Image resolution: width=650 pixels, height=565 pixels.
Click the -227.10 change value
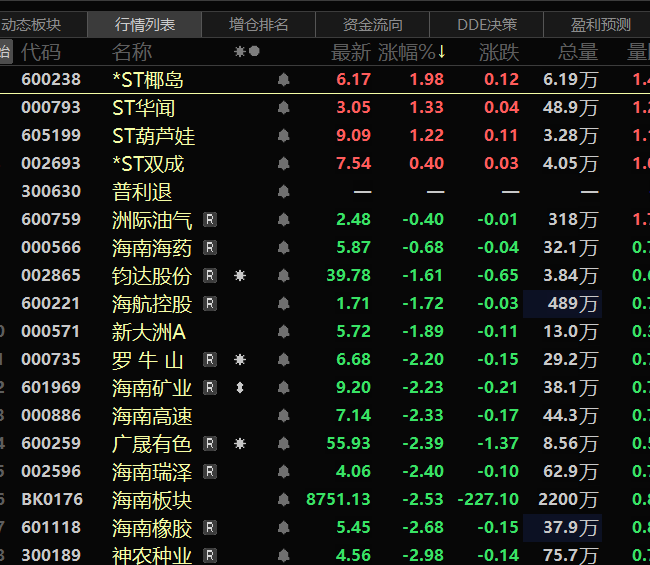pos(488,500)
